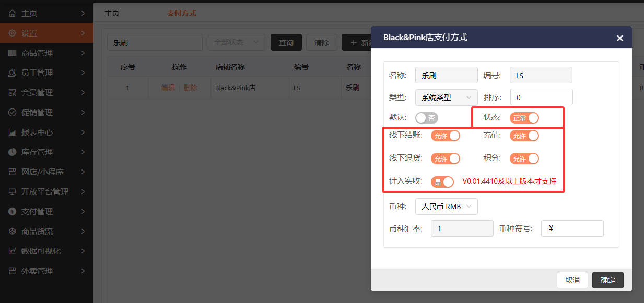Open the 外卖管理 menu item
Screen dimensions: 644x303
click(x=46, y=271)
